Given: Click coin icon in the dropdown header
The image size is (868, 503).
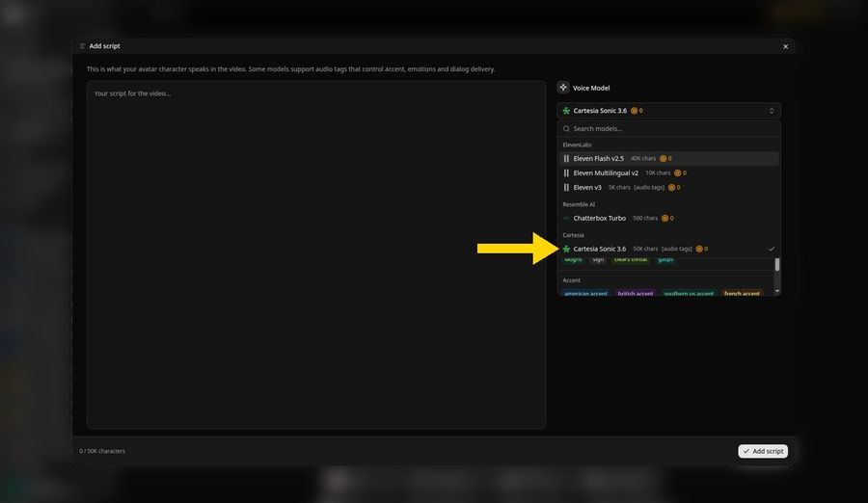Looking at the screenshot, I should pos(634,111).
